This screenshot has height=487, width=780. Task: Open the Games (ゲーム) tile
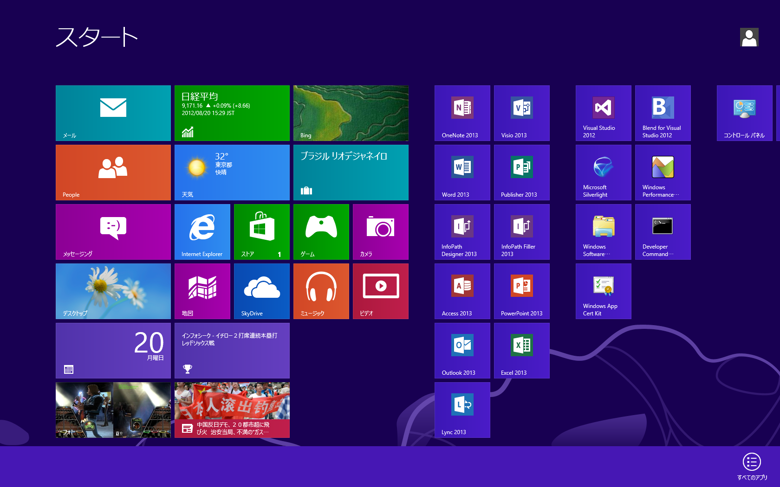pos(321,232)
